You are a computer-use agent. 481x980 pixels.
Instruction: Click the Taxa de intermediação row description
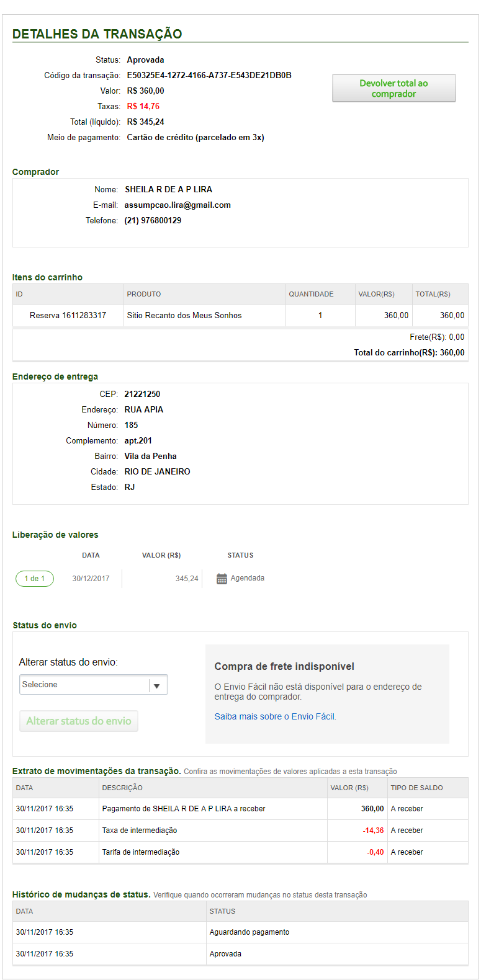(x=140, y=831)
